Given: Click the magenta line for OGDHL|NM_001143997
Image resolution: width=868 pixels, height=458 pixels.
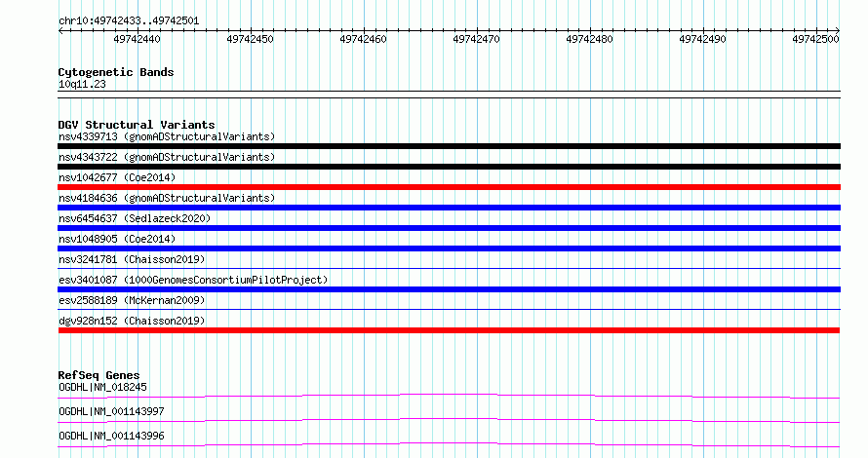Looking at the screenshot, I should point(449,420).
